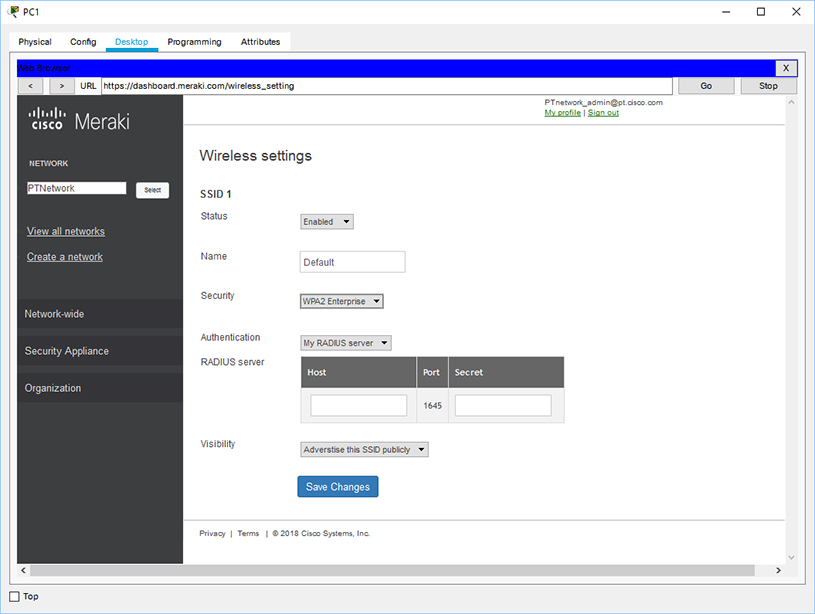Open the Create a network link

tap(65, 257)
